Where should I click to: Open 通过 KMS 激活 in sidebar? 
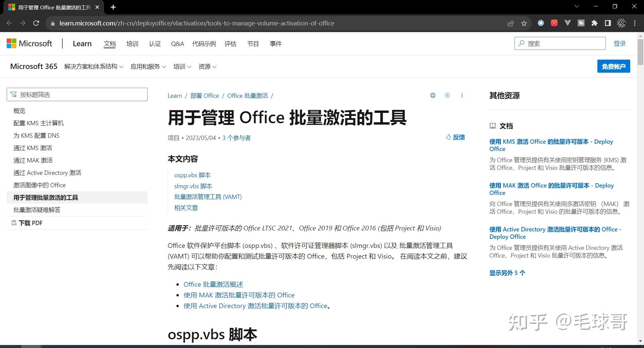[x=33, y=148]
